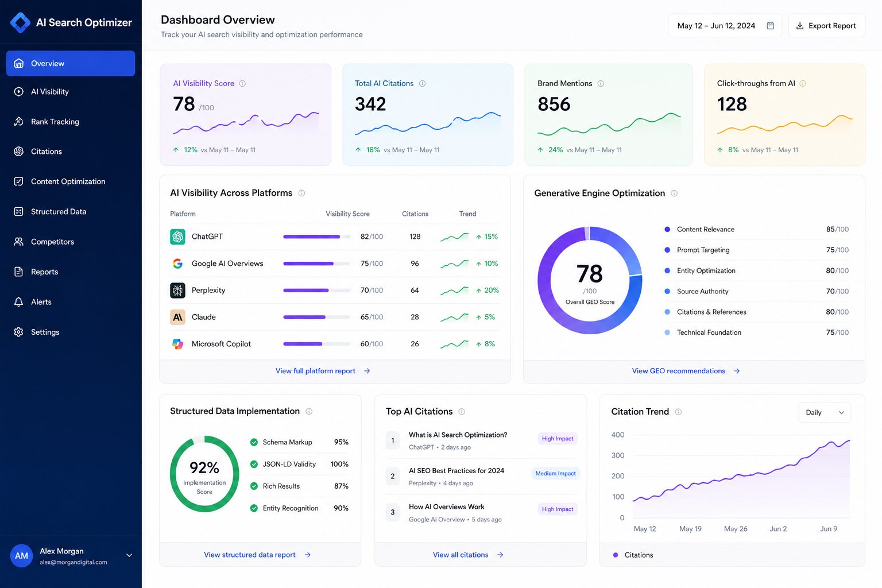The height and width of the screenshot is (588, 882).
Task: Click the Prompt Targeting 75/100 row
Action: click(756, 250)
